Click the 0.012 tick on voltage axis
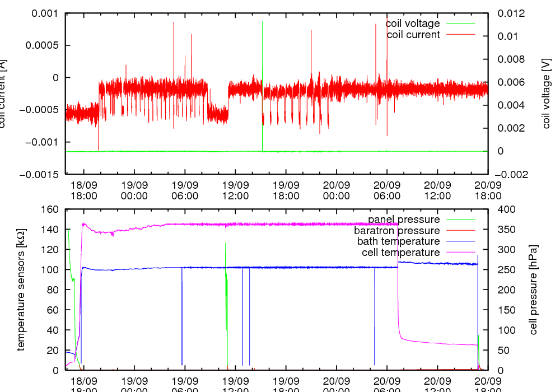560x392 pixels. pyautogui.click(x=512, y=13)
